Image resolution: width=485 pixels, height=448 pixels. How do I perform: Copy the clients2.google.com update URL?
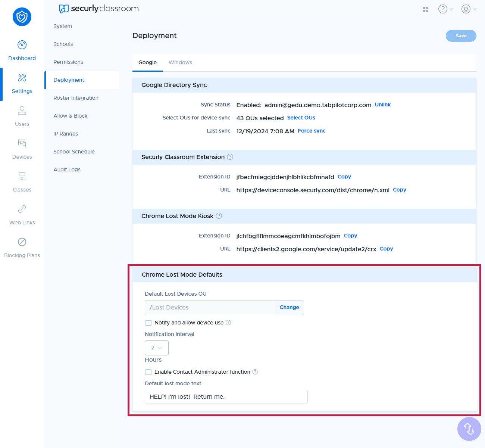[386, 249]
